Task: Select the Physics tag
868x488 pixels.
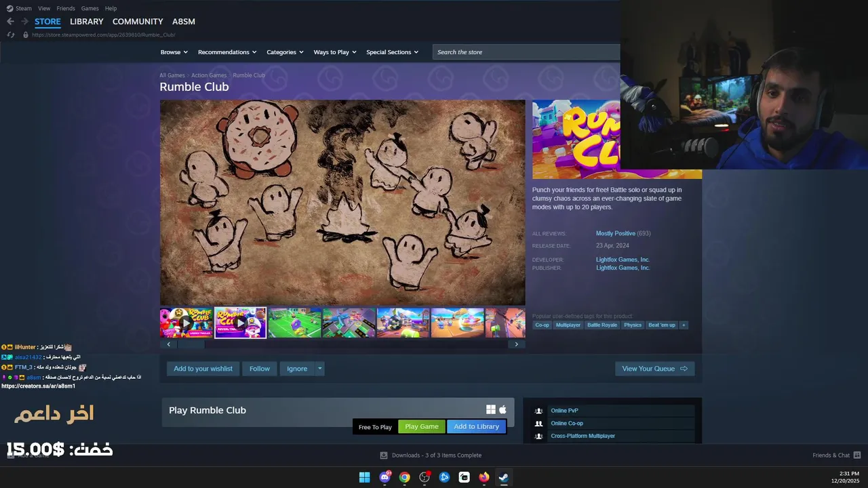Action: (x=633, y=325)
